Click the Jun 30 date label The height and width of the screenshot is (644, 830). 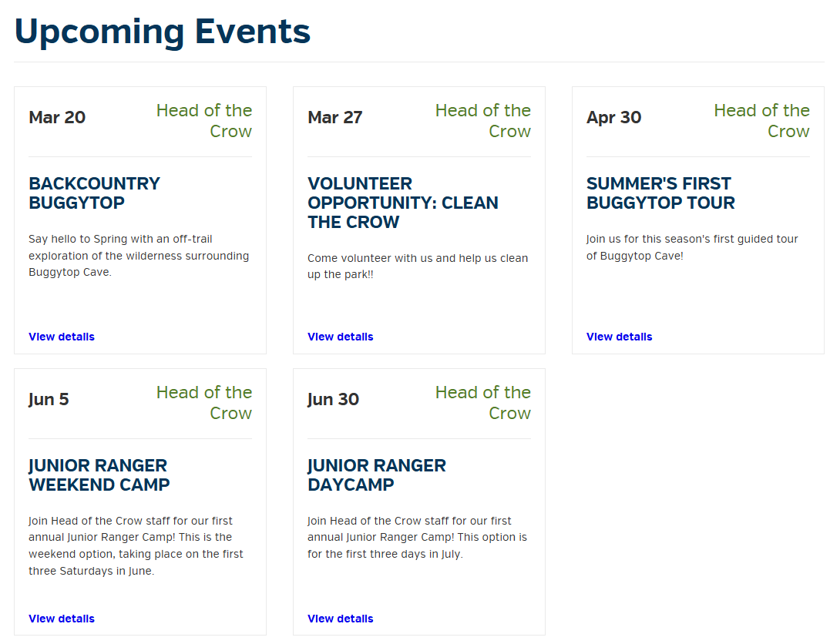pyautogui.click(x=333, y=400)
